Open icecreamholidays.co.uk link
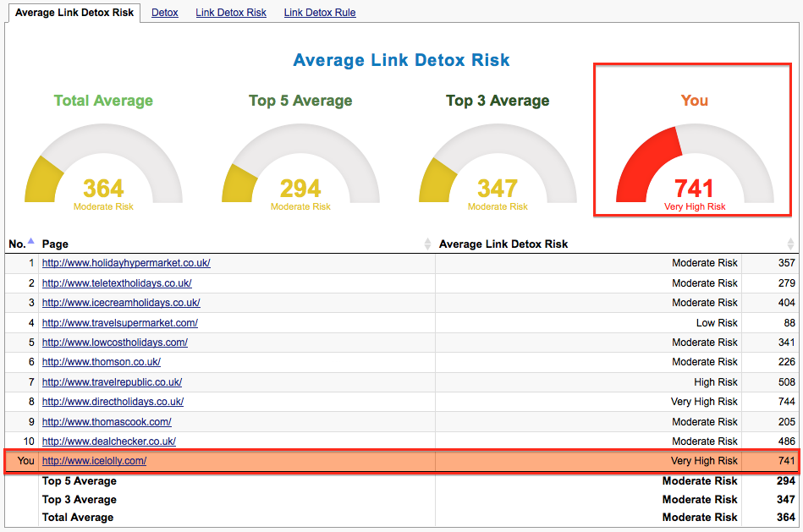 point(121,303)
